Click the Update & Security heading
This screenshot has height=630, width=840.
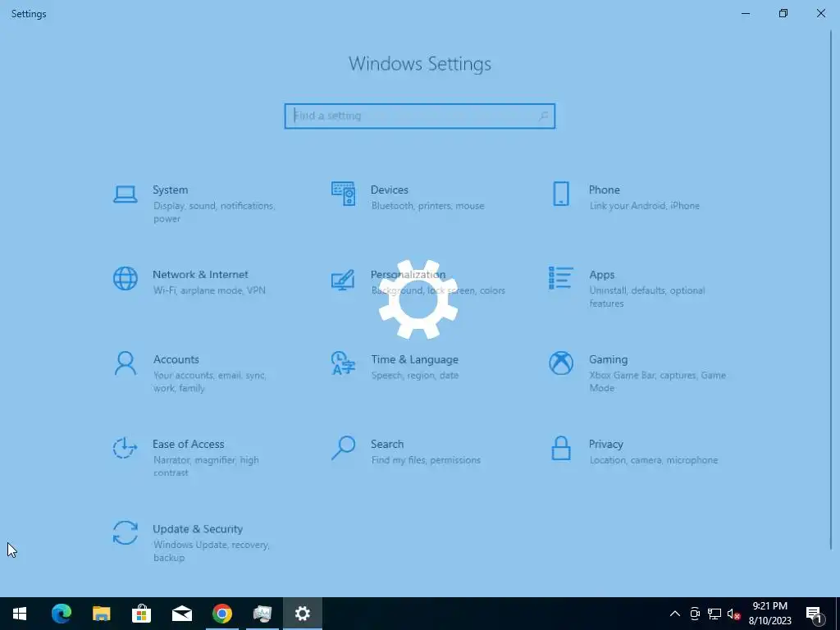coord(198,529)
